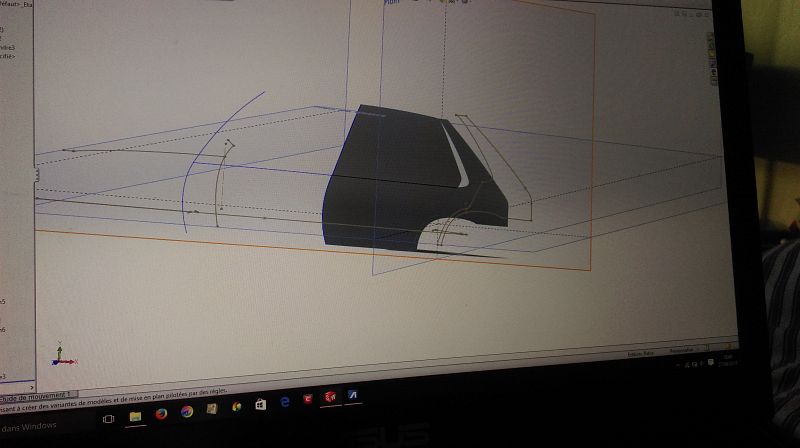This screenshot has height=448, width=800.
Task: Click the SolidWorks icon in the taskbar
Action: [329, 399]
